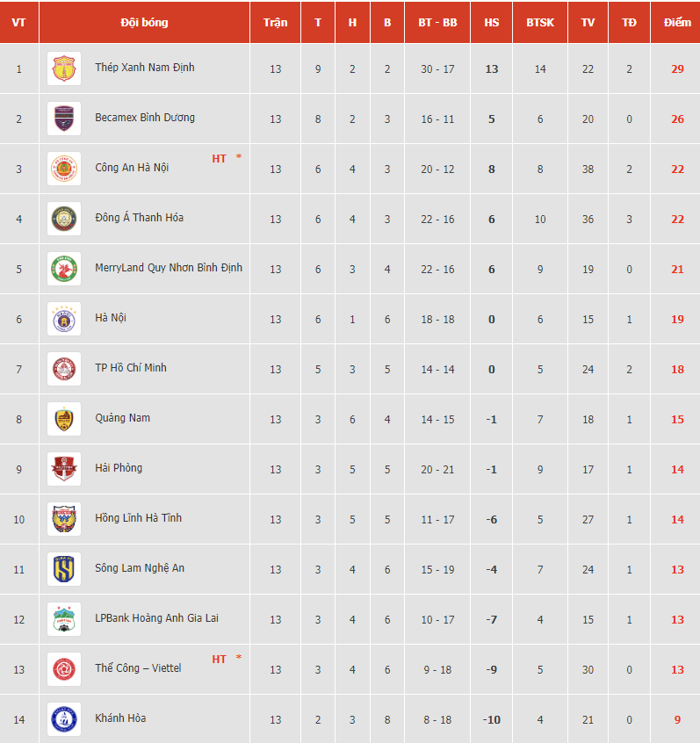Open the Sông Lam Nghệ An logo
The height and width of the screenshot is (743, 700).
click(64, 569)
